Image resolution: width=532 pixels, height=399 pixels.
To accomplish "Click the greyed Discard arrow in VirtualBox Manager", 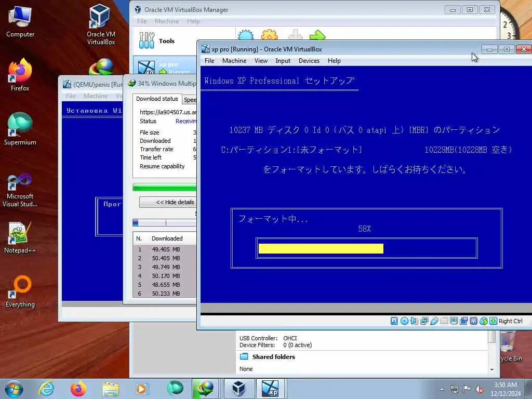I will click(x=295, y=35).
